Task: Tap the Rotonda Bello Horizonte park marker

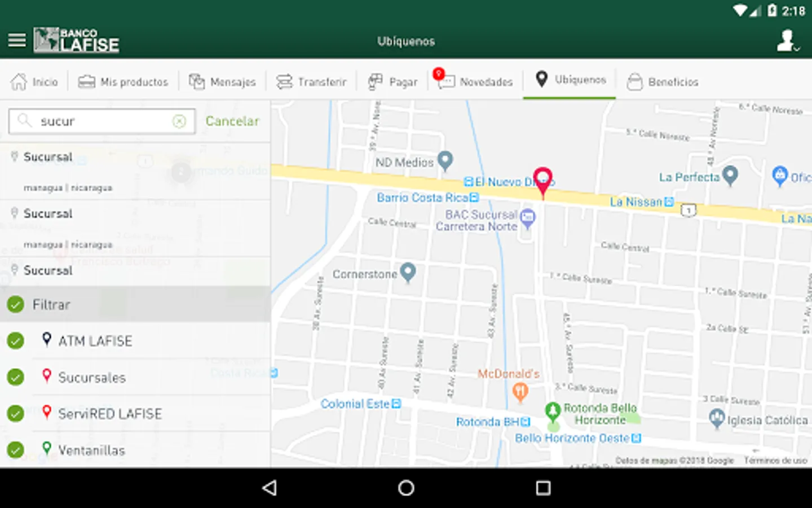Action: [553, 412]
